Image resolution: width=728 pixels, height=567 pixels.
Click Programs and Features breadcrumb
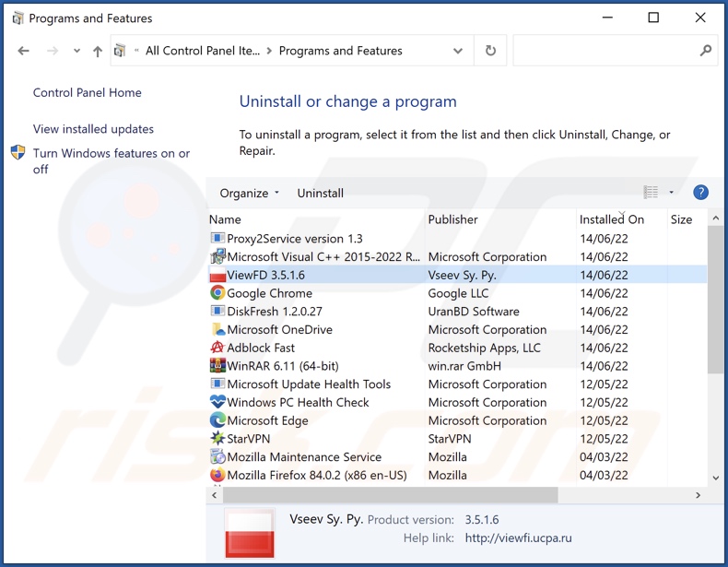(x=340, y=51)
